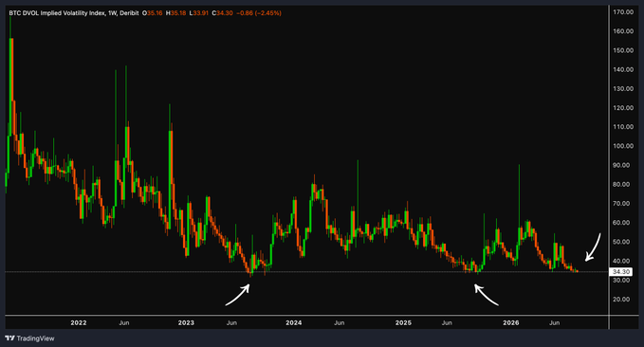Click the 2026 label on the time axis

click(511, 322)
